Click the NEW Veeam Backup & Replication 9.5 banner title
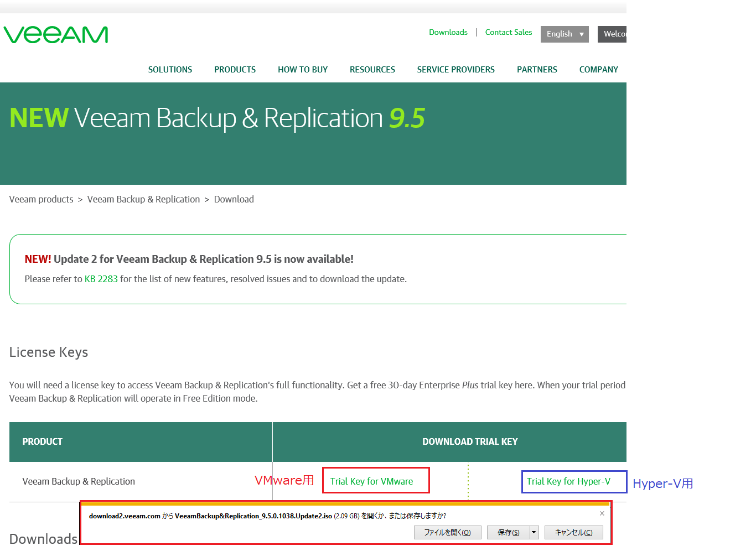756x546 pixels. 217,118
